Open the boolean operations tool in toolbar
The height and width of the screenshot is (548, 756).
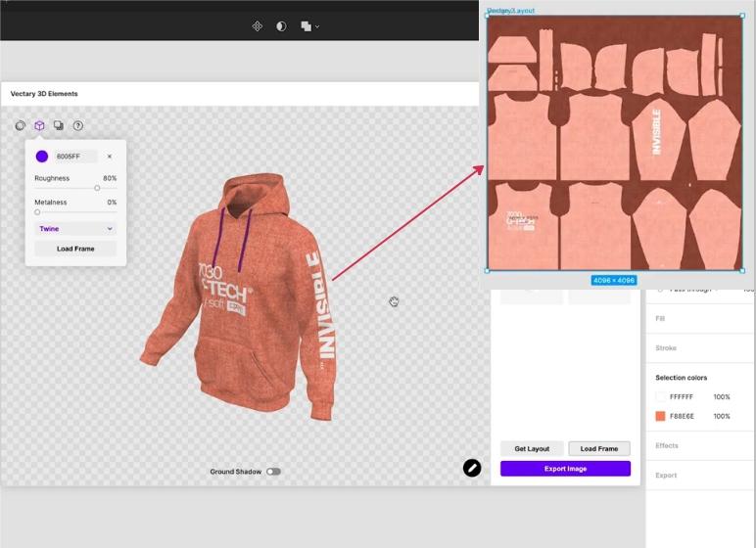[x=306, y=26]
